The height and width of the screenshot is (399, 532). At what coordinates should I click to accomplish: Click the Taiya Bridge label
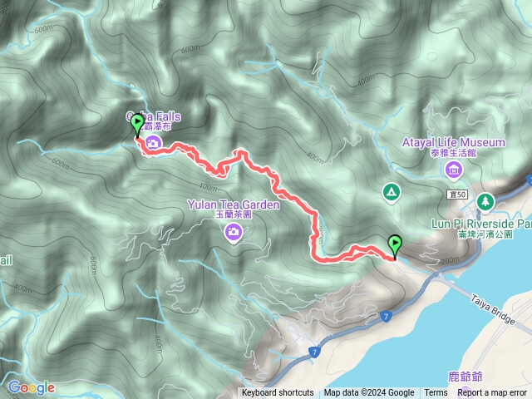pos(493,309)
